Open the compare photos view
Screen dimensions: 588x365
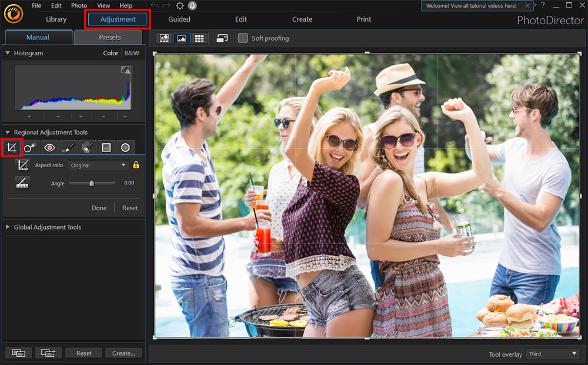click(x=222, y=38)
